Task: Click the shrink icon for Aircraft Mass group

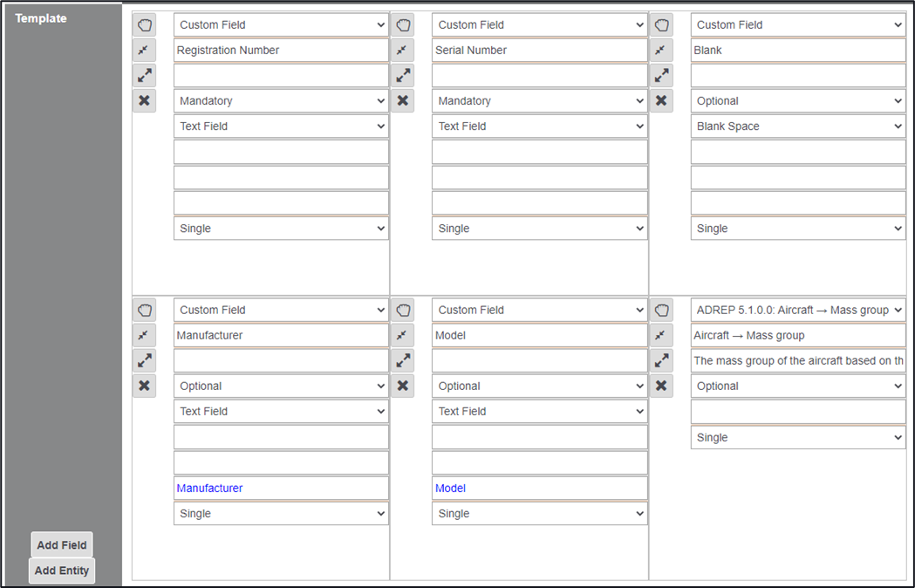Action: tap(661, 335)
